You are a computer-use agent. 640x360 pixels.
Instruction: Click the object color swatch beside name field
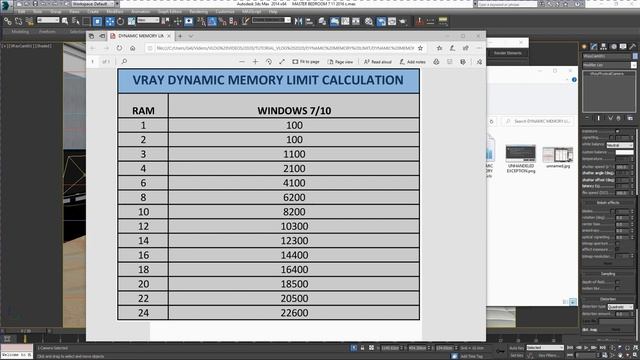coord(635,56)
